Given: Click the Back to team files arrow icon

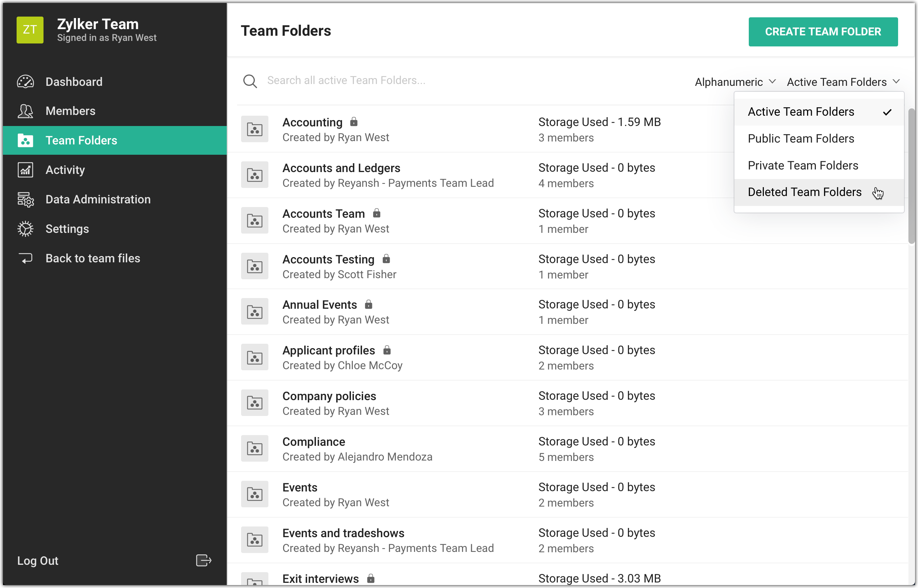Looking at the screenshot, I should [x=25, y=259].
